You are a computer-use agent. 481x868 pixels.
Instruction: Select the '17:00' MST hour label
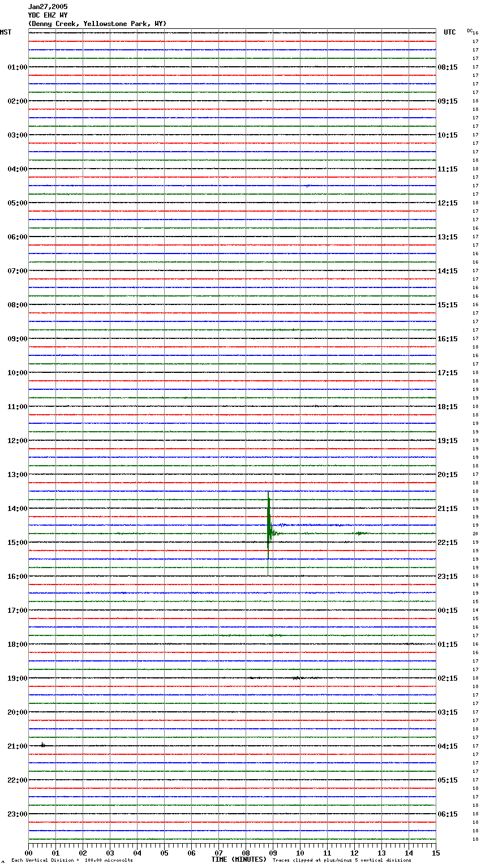point(18,611)
